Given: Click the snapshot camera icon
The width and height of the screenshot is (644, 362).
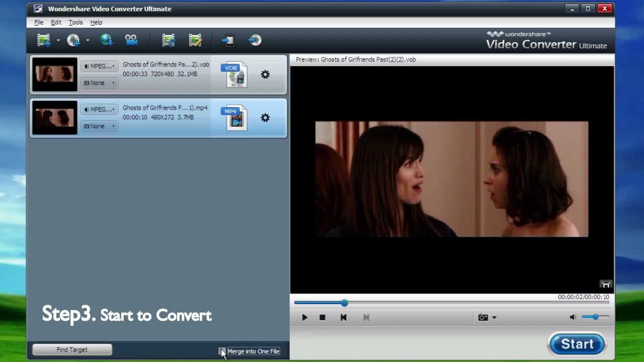Looking at the screenshot, I should coord(483,317).
